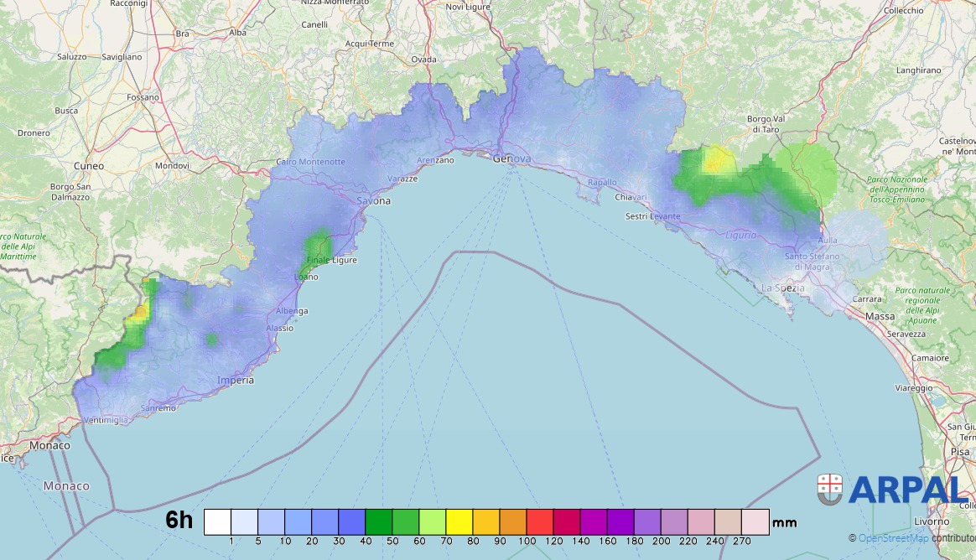Choose the magenta 140–160 mm legend swatch
The image size is (976, 560).
(594, 521)
